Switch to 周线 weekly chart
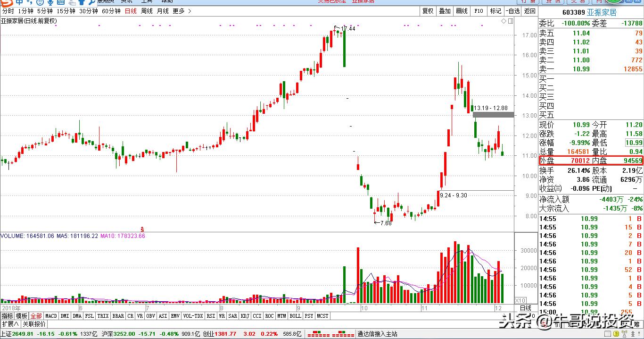This screenshot has width=644, height=339. click(147, 11)
